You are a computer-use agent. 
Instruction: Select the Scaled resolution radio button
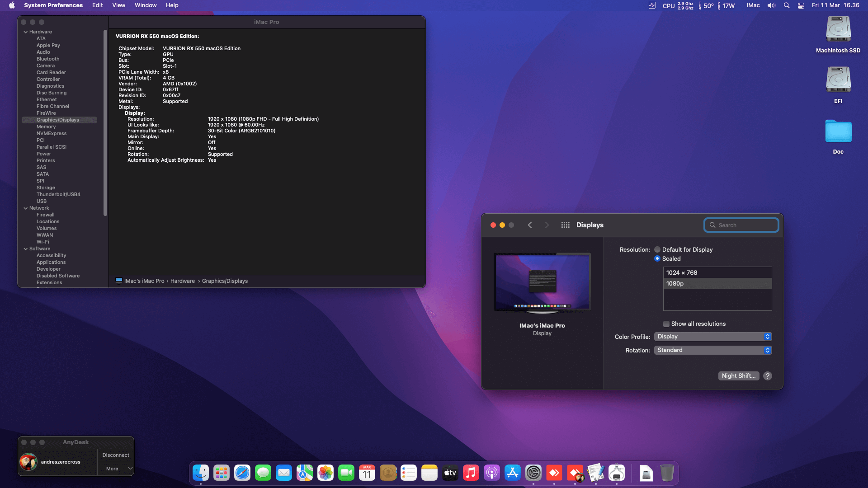[657, 258]
